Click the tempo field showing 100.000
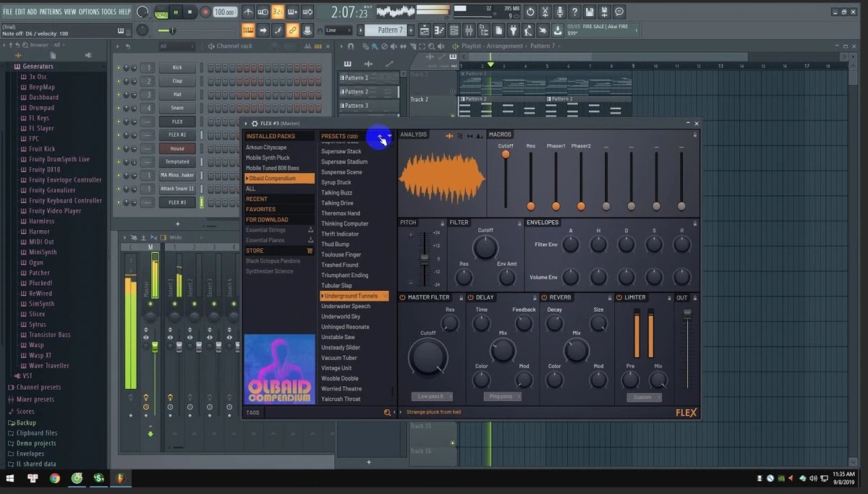The height and width of the screenshot is (494, 868). point(225,12)
